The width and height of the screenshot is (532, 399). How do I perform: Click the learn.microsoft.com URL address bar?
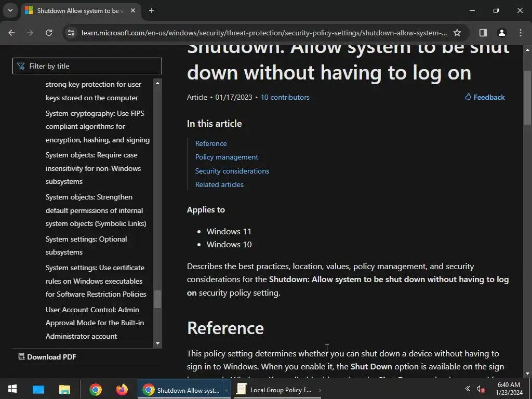point(264,33)
